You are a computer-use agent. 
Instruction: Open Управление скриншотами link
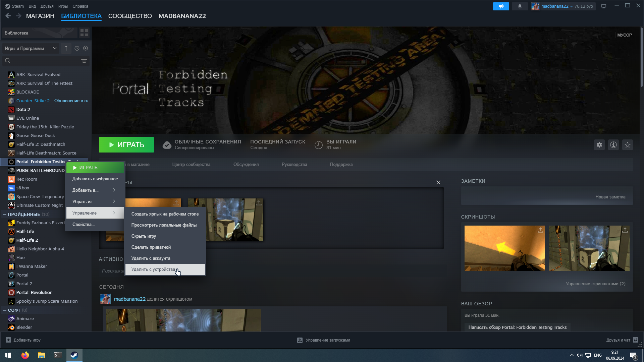pos(595,284)
